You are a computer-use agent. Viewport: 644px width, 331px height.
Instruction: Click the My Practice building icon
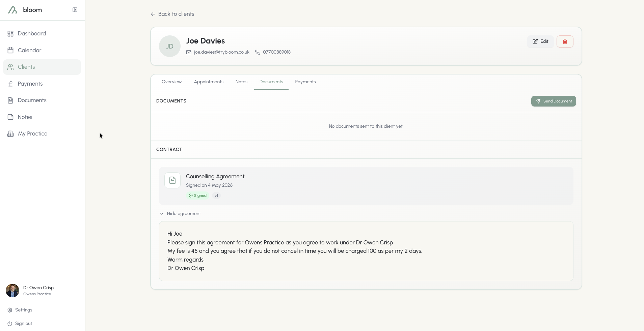pos(10,134)
